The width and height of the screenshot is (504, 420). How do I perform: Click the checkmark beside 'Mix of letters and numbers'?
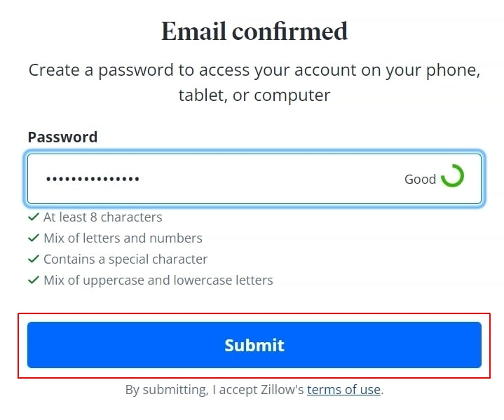pyautogui.click(x=33, y=238)
